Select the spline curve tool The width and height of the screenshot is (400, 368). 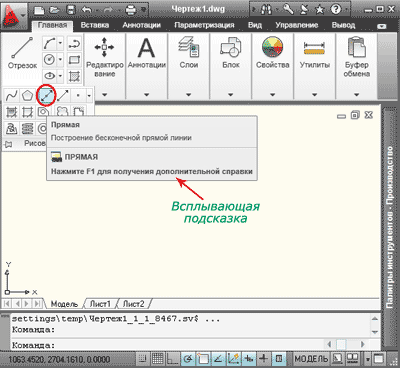(x=12, y=96)
